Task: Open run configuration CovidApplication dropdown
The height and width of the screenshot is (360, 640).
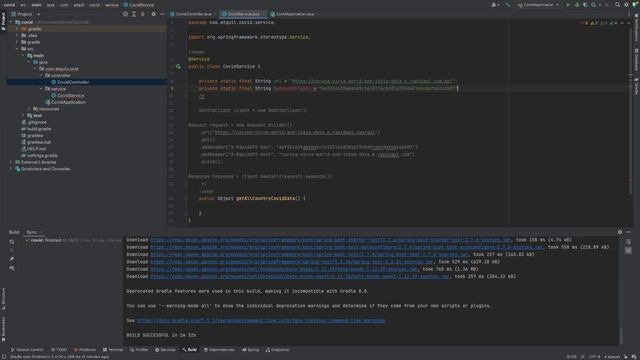Action: [x=538, y=5]
